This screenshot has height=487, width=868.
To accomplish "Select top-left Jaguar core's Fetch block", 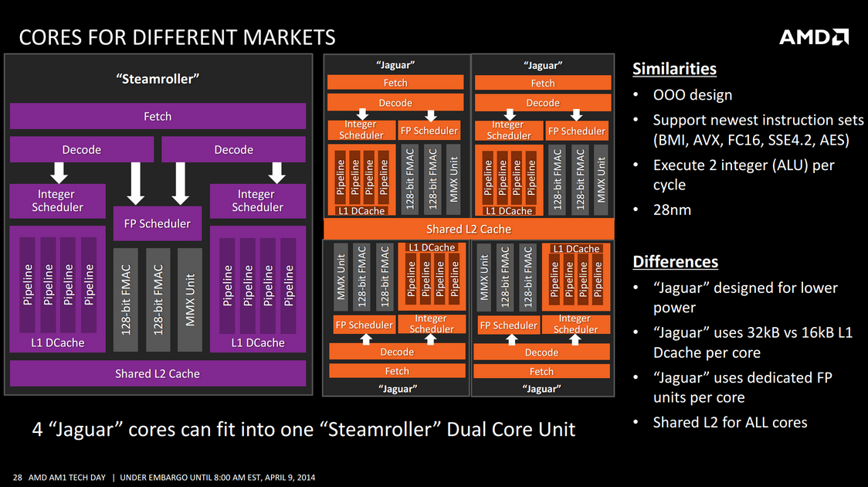I will click(395, 83).
